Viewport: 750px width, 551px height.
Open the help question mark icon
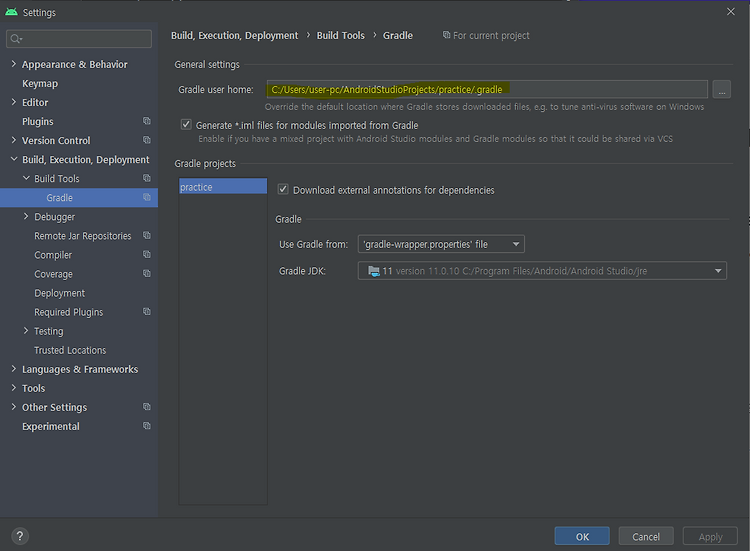pos(20,536)
